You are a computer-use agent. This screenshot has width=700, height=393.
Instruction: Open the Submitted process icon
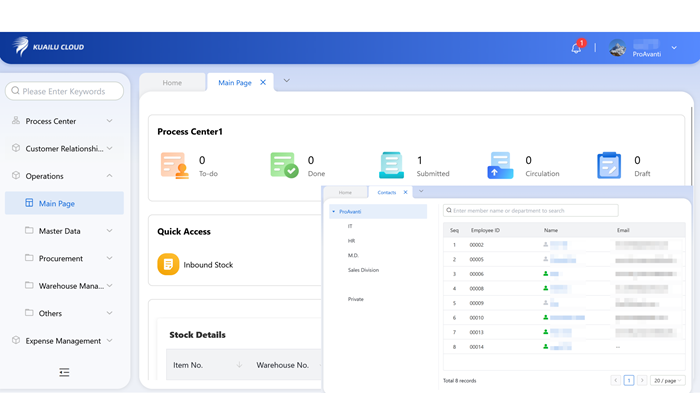(x=392, y=165)
